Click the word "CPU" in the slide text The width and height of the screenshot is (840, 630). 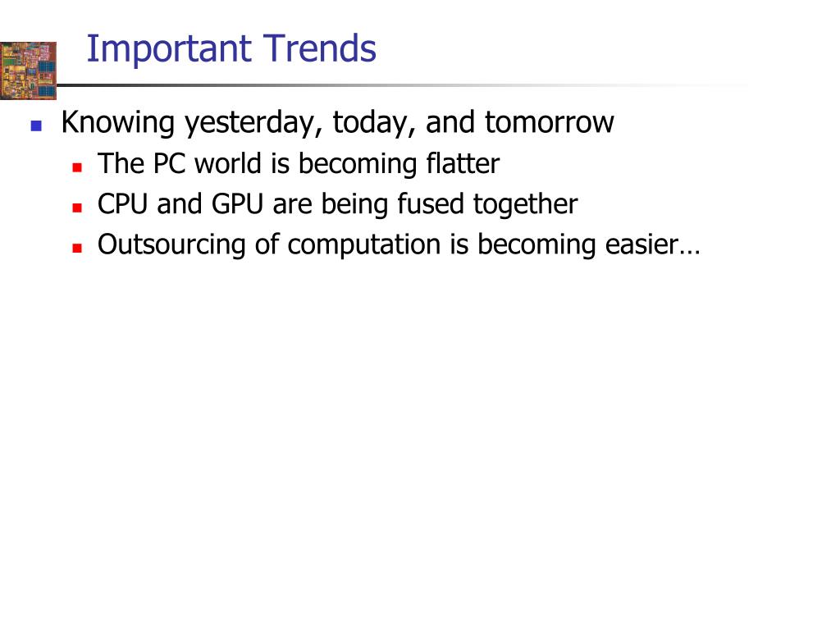[123, 204]
